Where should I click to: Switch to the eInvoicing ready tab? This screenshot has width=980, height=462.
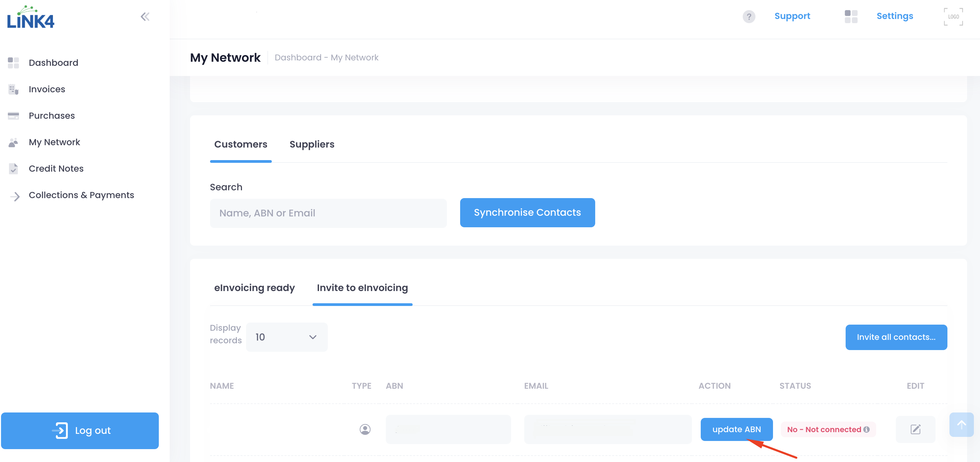[254, 288]
